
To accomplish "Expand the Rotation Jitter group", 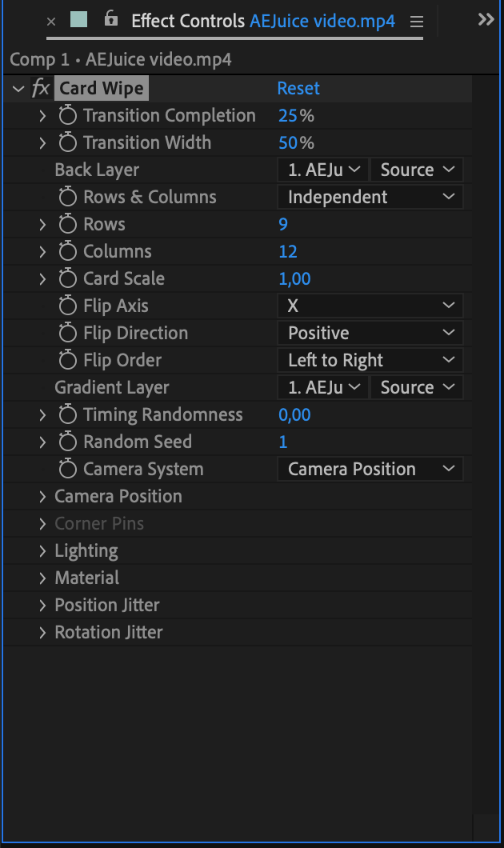I will pyautogui.click(x=42, y=633).
